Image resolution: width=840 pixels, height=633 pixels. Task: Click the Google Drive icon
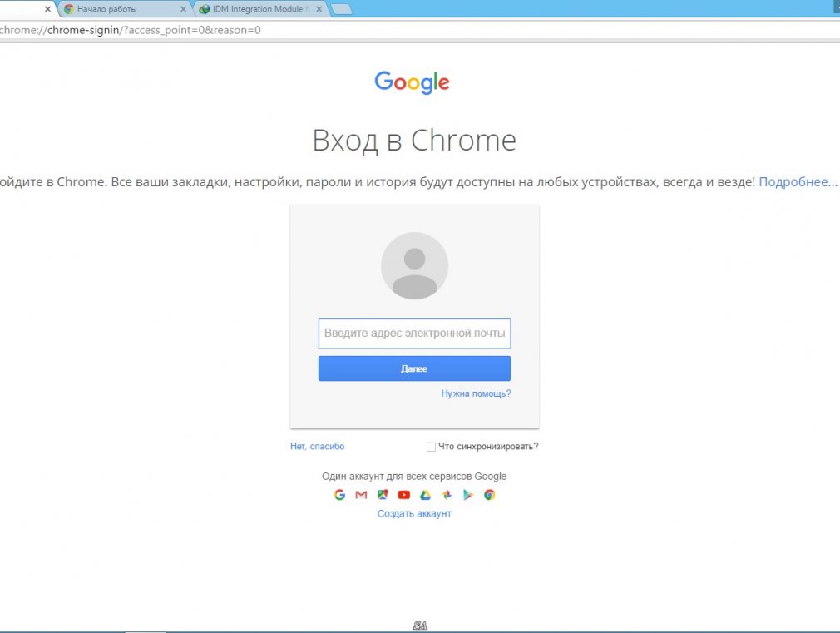tap(425, 495)
